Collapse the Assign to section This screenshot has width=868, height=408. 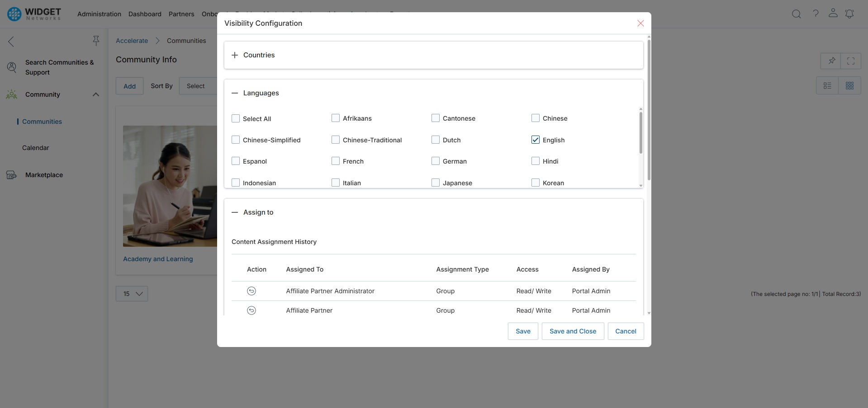235,212
